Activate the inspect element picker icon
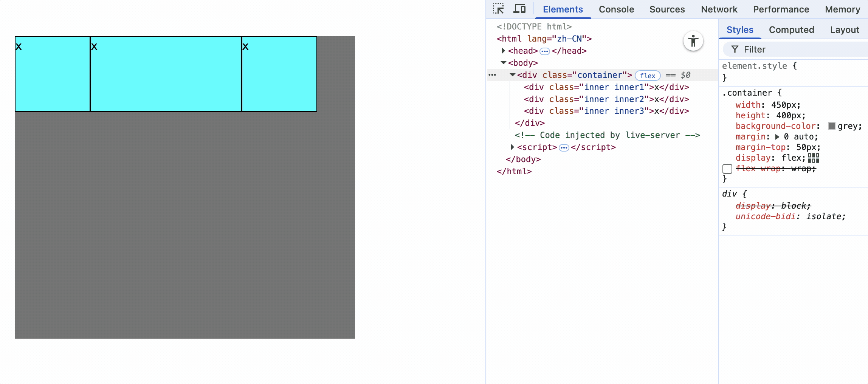The height and width of the screenshot is (384, 868). click(x=498, y=9)
